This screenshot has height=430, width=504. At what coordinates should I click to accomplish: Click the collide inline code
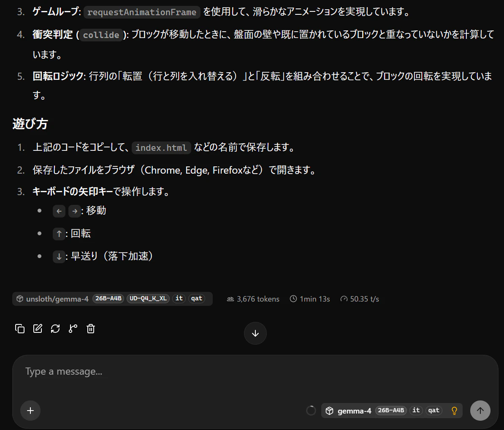pyautogui.click(x=101, y=35)
